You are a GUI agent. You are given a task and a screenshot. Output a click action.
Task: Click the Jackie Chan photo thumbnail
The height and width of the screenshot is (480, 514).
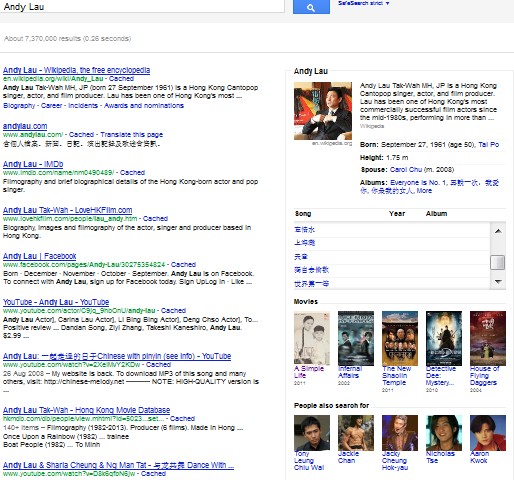(x=356, y=433)
